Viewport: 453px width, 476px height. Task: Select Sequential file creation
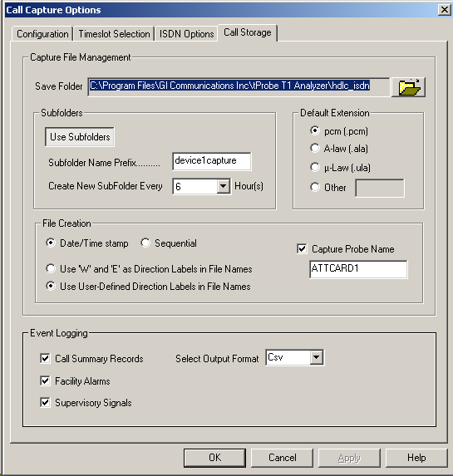pos(145,243)
